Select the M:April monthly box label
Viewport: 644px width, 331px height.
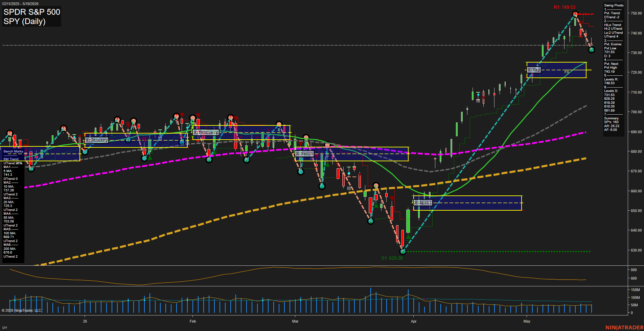pyautogui.click(x=423, y=203)
